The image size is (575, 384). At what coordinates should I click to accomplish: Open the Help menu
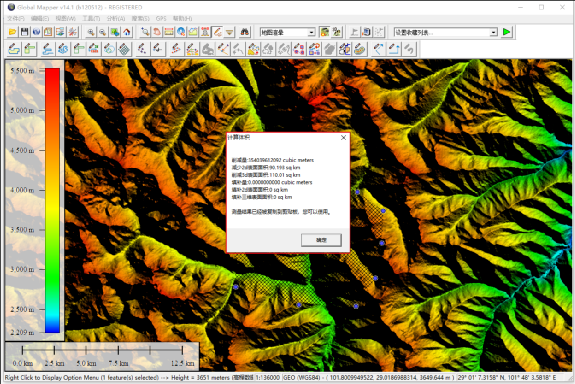[x=182, y=18]
